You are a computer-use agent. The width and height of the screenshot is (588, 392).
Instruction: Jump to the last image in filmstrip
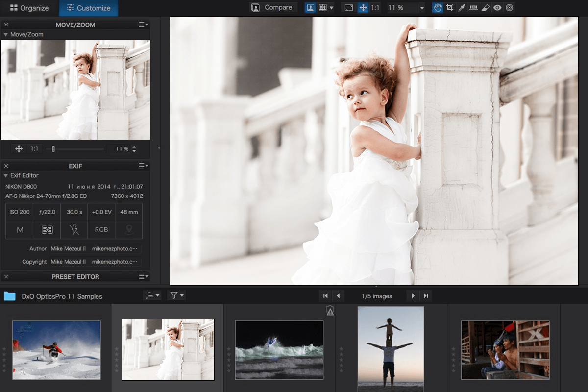[425, 295]
